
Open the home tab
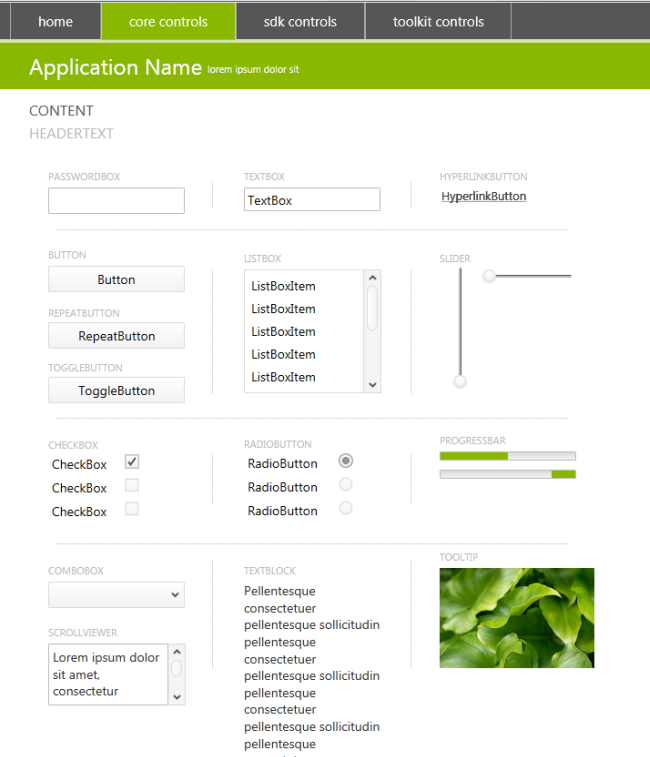[x=56, y=21]
